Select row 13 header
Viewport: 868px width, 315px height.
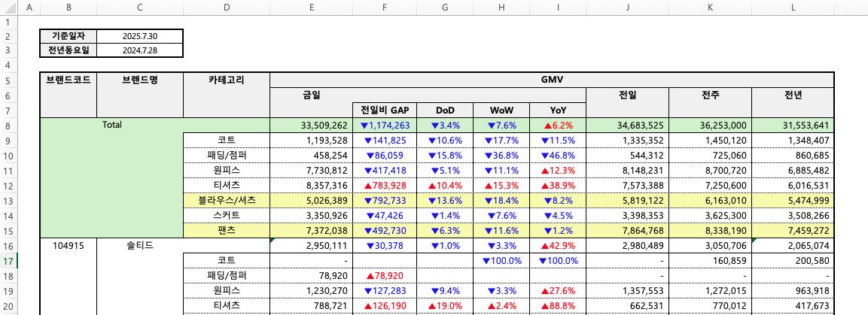tap(10, 201)
